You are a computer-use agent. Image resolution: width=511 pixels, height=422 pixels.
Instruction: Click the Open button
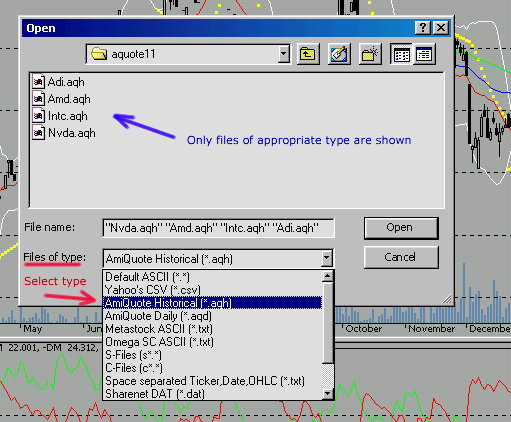[x=401, y=228]
